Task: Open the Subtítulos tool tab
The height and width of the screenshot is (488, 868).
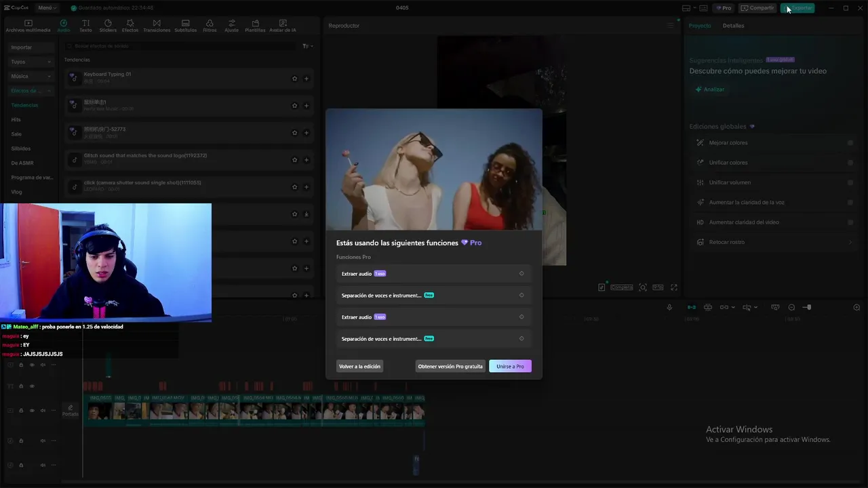Action: [186, 26]
